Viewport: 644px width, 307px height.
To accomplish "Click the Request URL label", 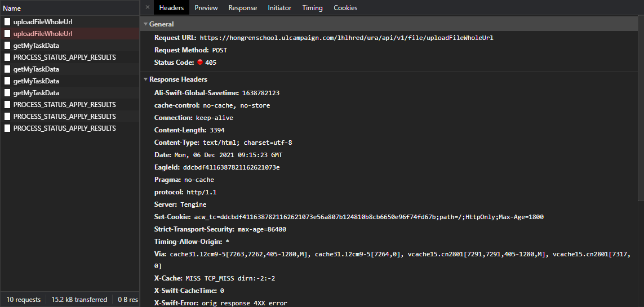I will point(175,38).
